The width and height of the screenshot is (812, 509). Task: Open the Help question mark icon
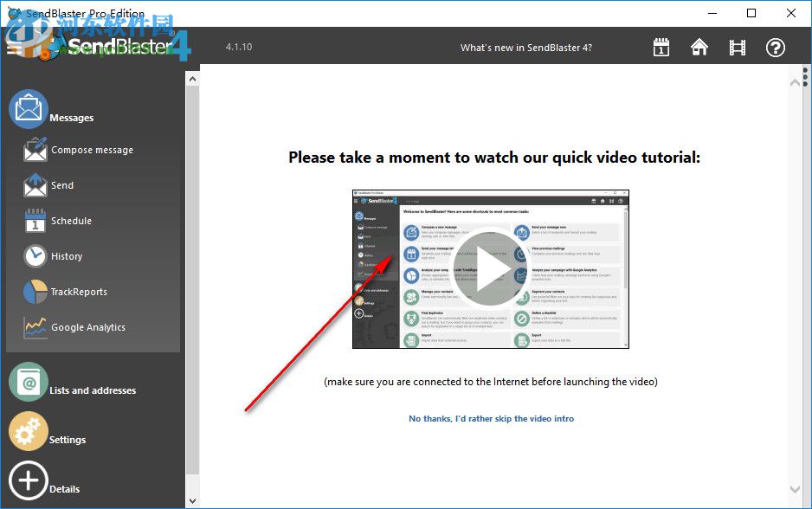776,48
